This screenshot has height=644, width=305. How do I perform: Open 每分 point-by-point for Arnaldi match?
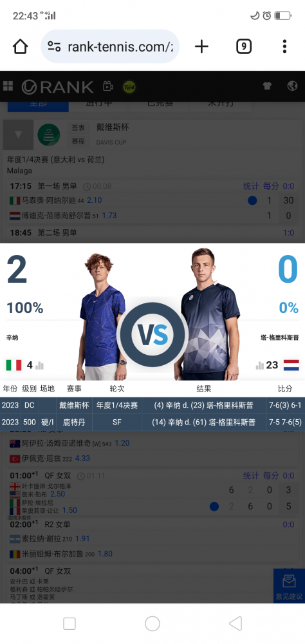tap(271, 186)
